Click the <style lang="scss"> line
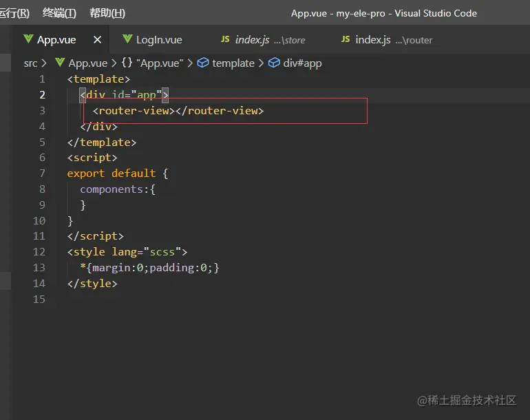The height and width of the screenshot is (420, 530). pyautogui.click(x=127, y=252)
